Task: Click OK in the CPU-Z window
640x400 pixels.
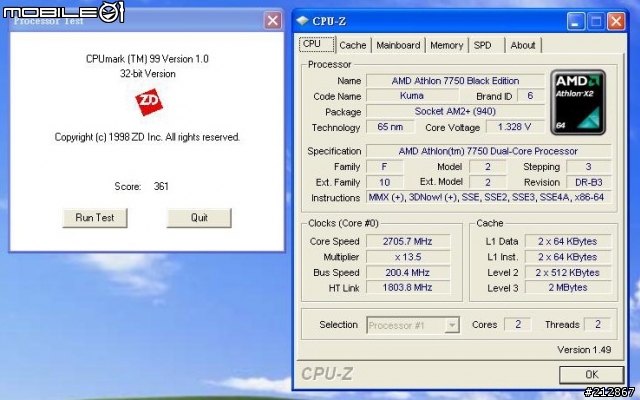Action: tap(591, 374)
